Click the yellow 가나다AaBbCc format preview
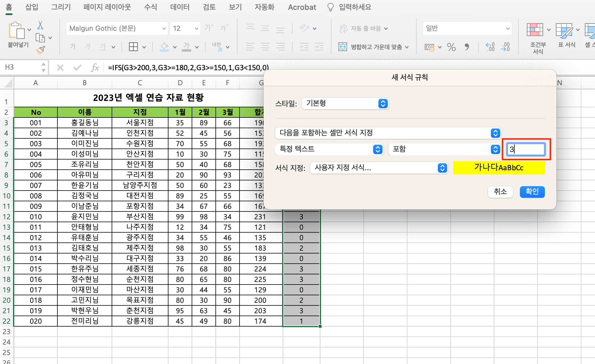 click(x=499, y=168)
